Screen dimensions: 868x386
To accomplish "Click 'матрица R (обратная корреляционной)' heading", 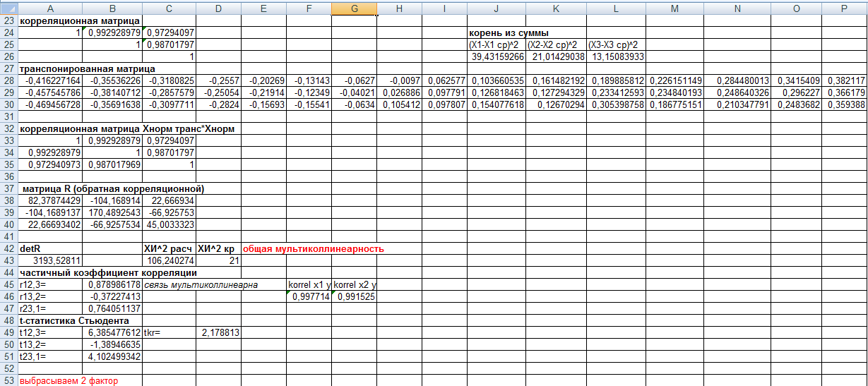I will (x=113, y=189).
